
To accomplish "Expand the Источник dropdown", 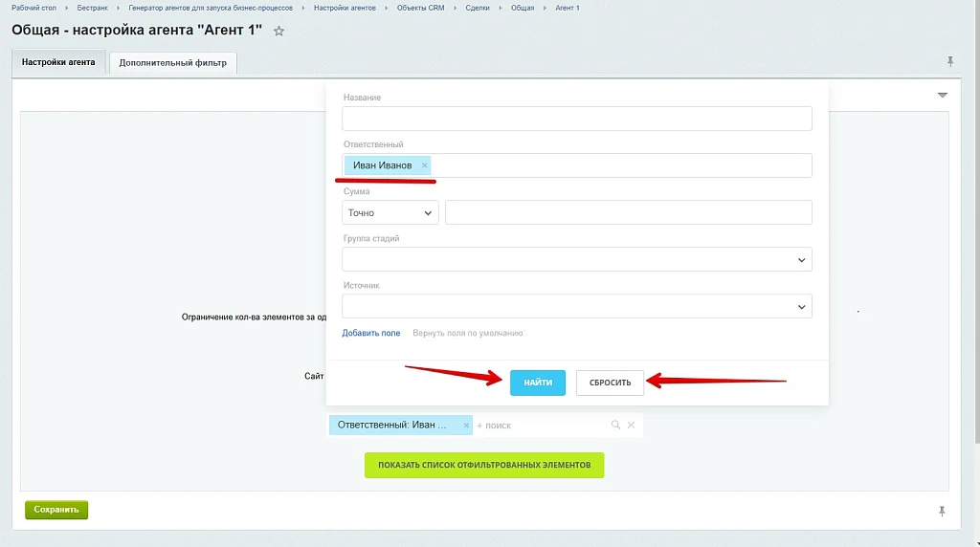I will [x=577, y=307].
